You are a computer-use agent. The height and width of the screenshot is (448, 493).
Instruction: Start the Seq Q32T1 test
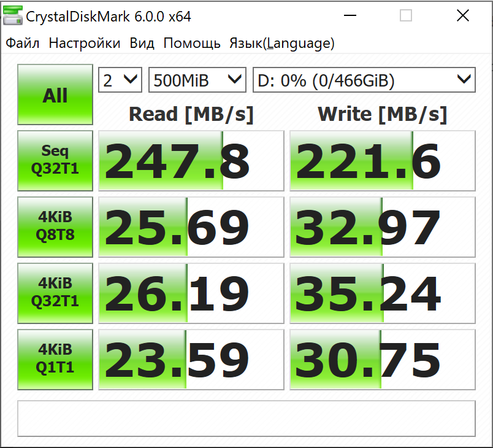pos(55,160)
